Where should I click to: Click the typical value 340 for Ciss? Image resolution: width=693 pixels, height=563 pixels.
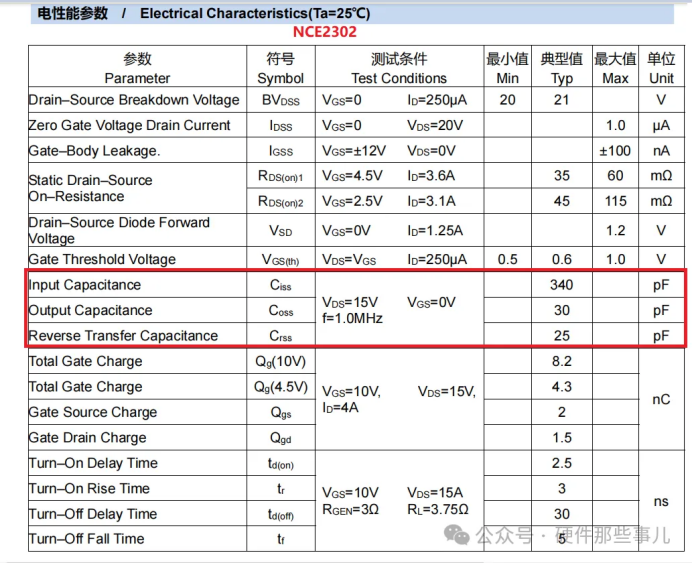(x=562, y=285)
